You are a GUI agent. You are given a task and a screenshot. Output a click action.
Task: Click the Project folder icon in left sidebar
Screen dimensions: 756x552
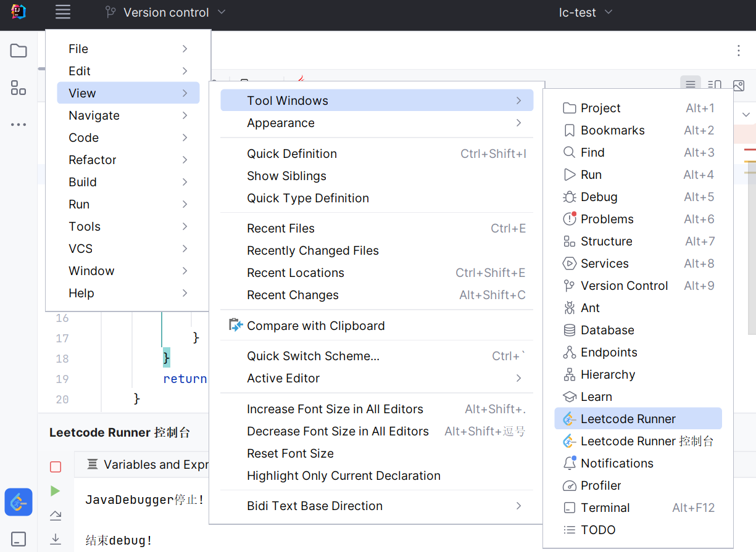19,51
